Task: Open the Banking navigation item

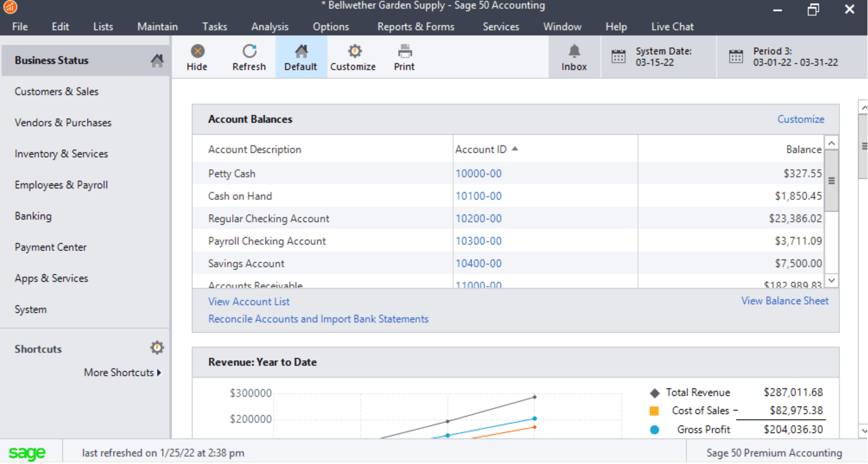Action: pos(33,216)
